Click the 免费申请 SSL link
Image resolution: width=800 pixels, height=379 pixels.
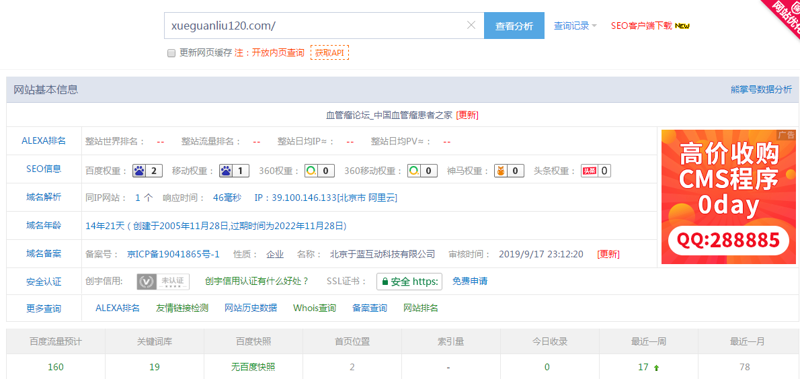(469, 281)
